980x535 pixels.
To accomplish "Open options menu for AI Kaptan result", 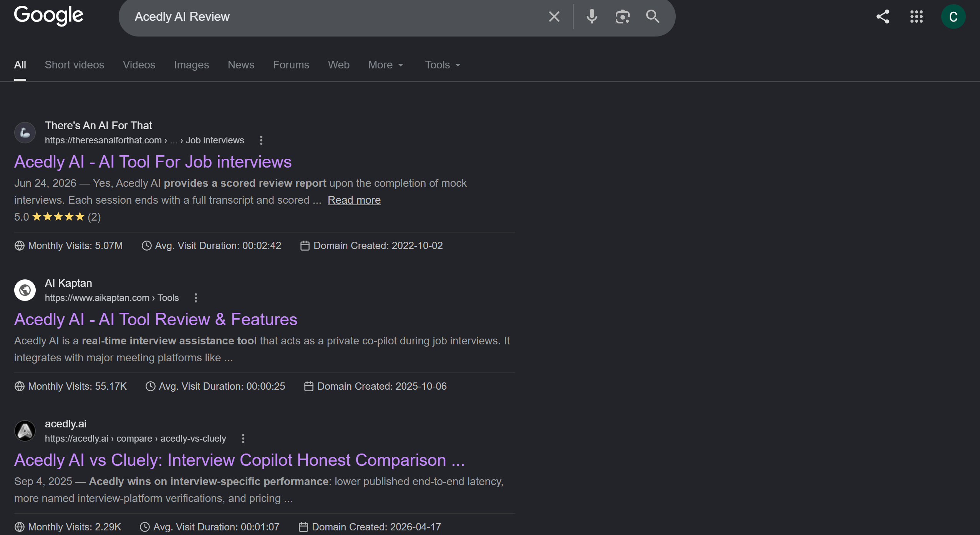I will click(x=196, y=298).
